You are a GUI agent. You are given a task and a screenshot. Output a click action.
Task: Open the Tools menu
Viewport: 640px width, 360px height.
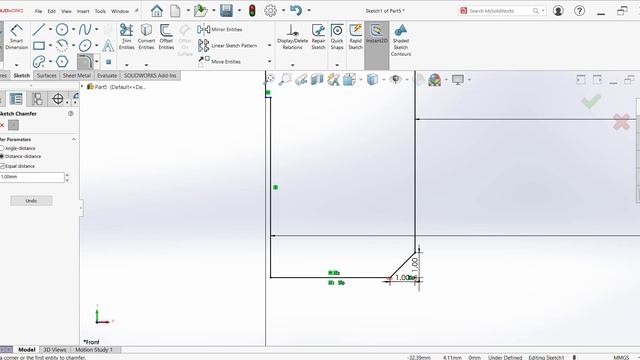[100, 11]
